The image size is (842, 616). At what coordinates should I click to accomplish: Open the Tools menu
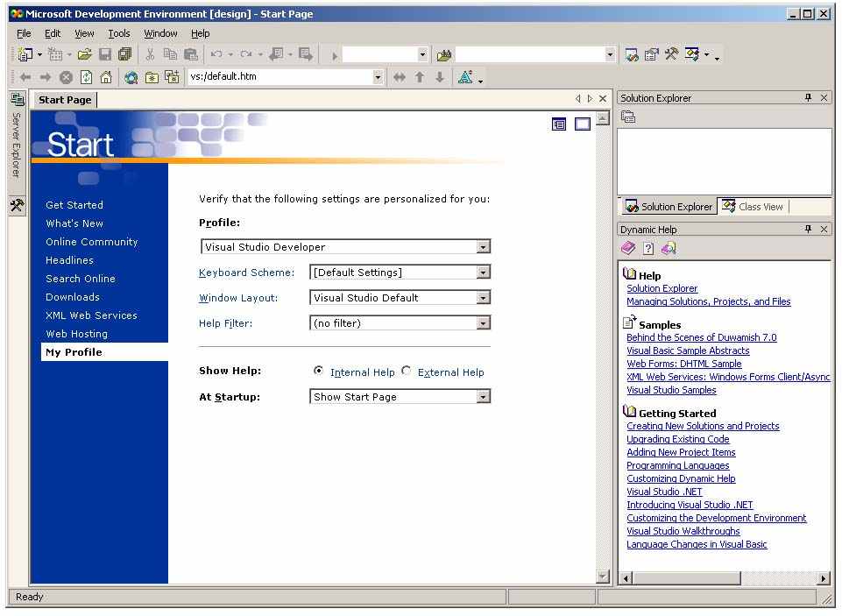pyautogui.click(x=119, y=33)
